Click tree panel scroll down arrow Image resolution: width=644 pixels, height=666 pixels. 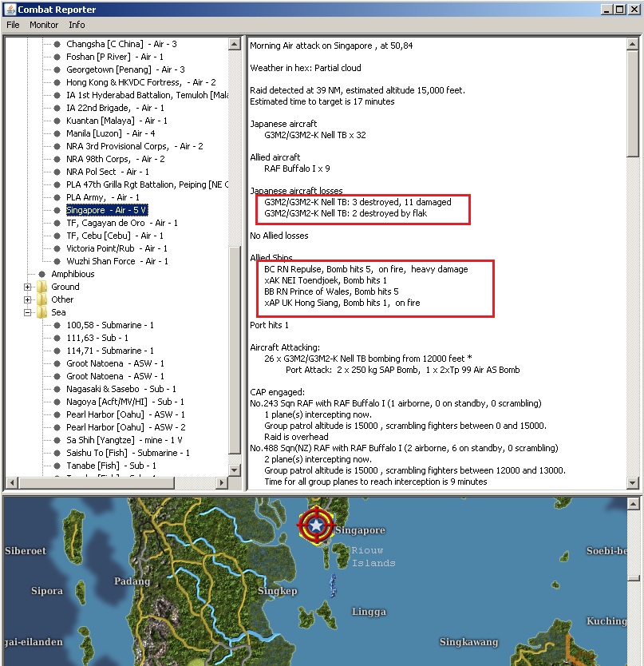pos(235,470)
